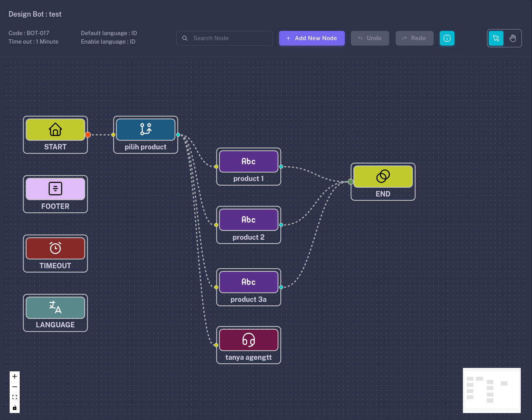
Task: Click the Add New Node button
Action: 312,38
